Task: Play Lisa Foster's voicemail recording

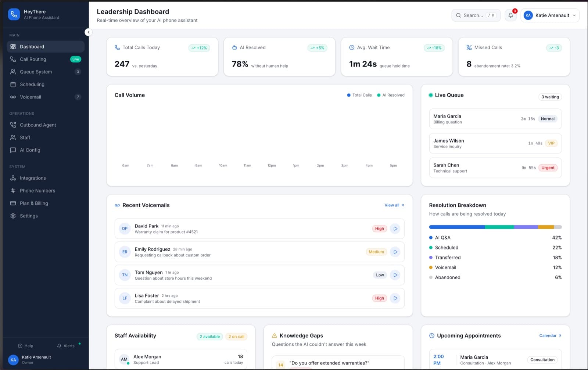Action: [395, 298]
